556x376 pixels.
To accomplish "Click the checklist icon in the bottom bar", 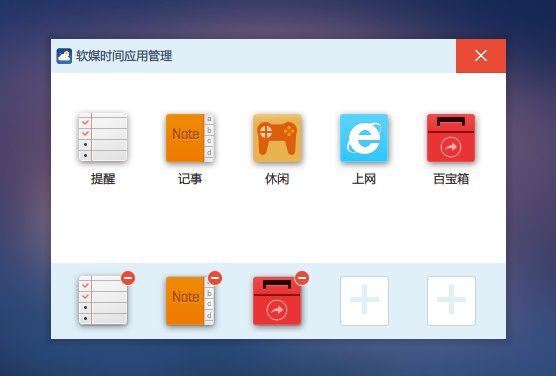I will tap(103, 300).
